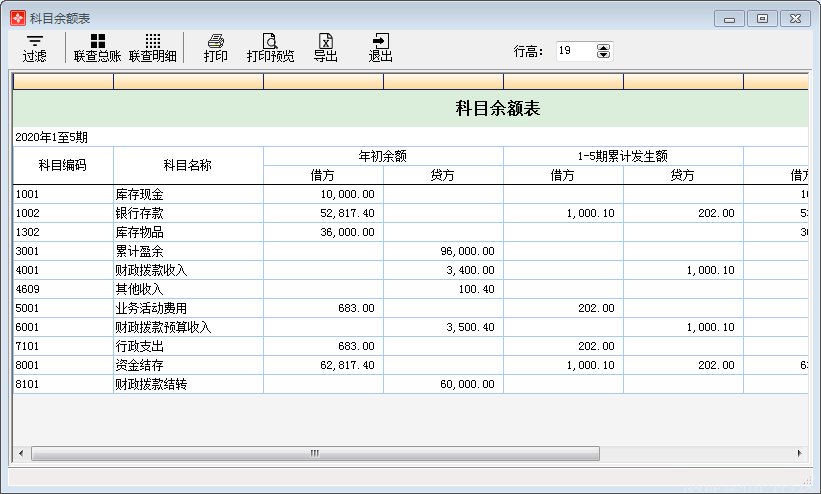Click the scroll left arrow at bottom
Screen dimensions: 821x494
pyautogui.click(x=20, y=454)
